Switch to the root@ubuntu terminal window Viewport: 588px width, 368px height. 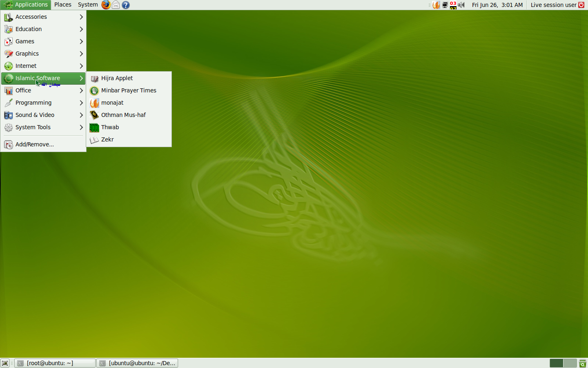[55, 363]
